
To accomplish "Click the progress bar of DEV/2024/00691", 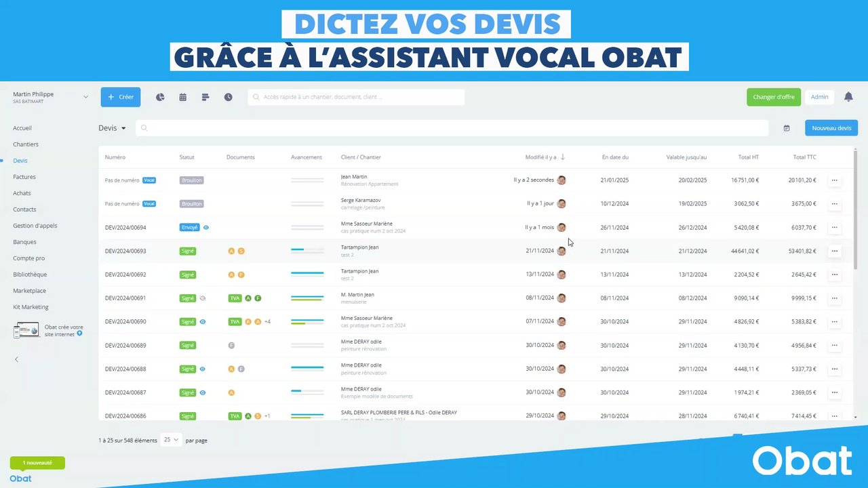I will click(307, 298).
